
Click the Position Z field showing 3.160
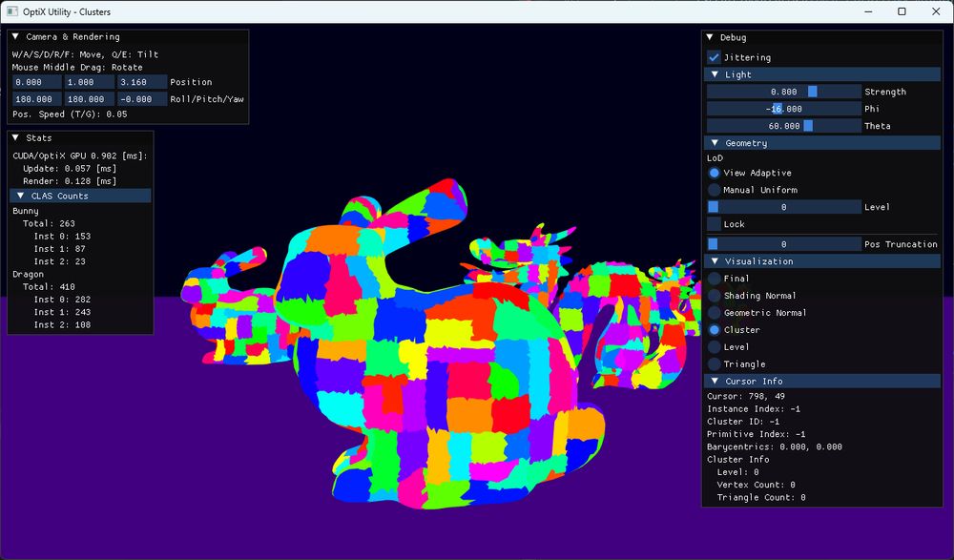(142, 81)
